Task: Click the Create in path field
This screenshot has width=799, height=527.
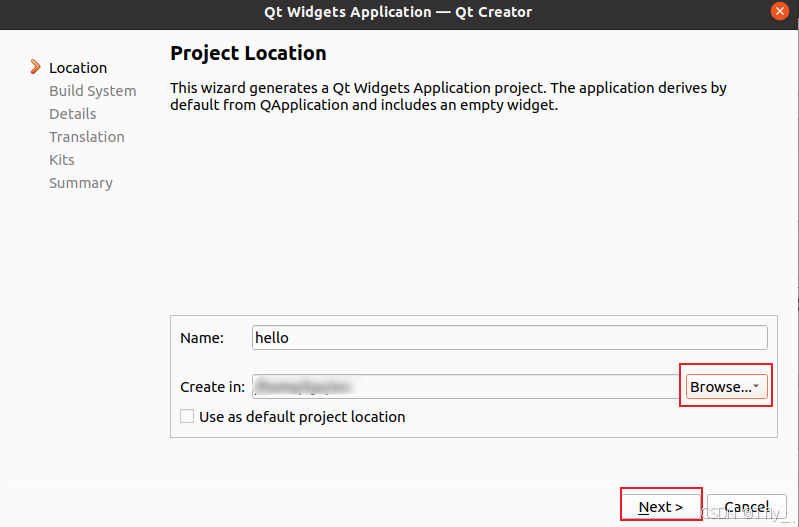Action: (x=465, y=387)
